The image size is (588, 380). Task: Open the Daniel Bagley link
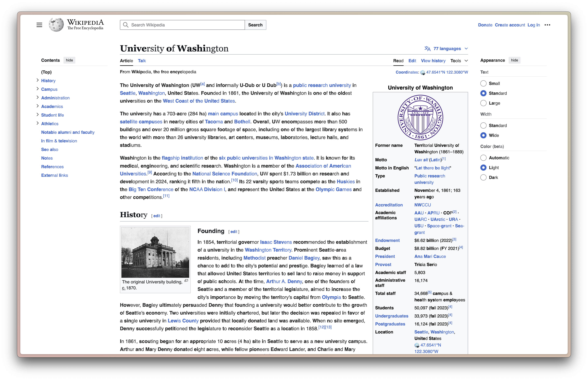coord(304,258)
